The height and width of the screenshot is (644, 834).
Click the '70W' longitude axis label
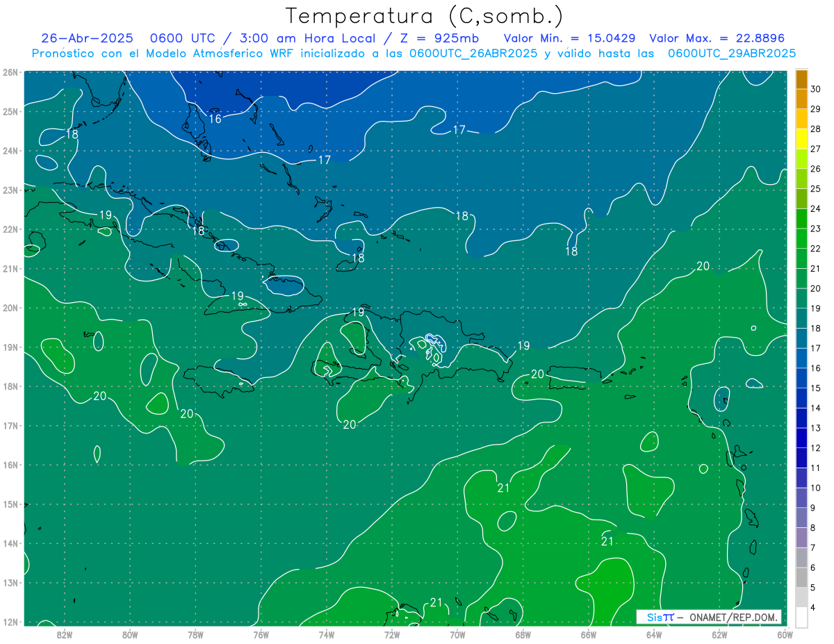click(x=457, y=634)
